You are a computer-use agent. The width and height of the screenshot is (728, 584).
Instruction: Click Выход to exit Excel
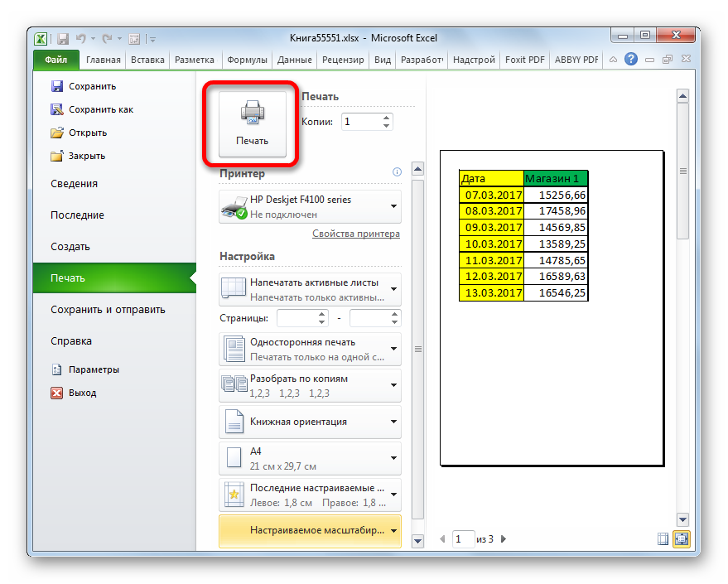[x=74, y=393]
